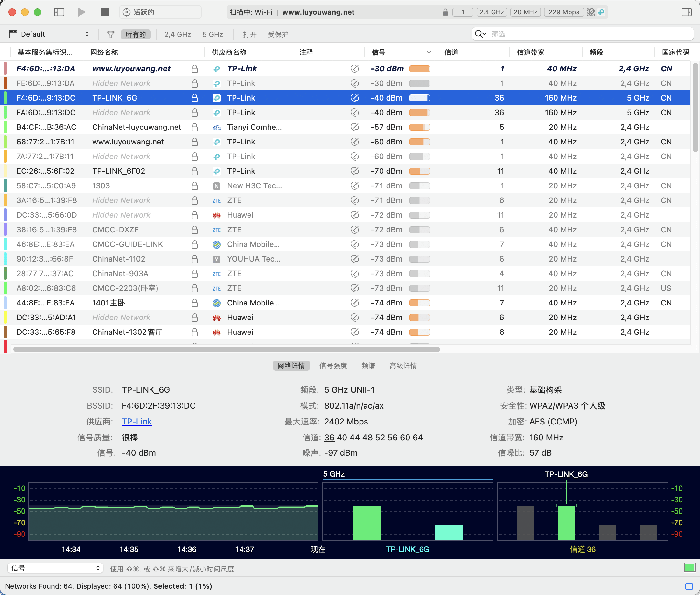Switch to the 高级详情 tab
Viewport: 700px width, 595px height.
tap(403, 366)
